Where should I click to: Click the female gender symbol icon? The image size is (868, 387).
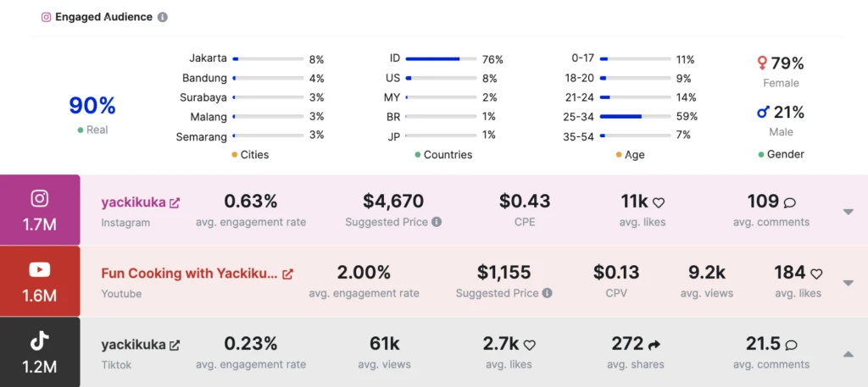pyautogui.click(x=762, y=64)
